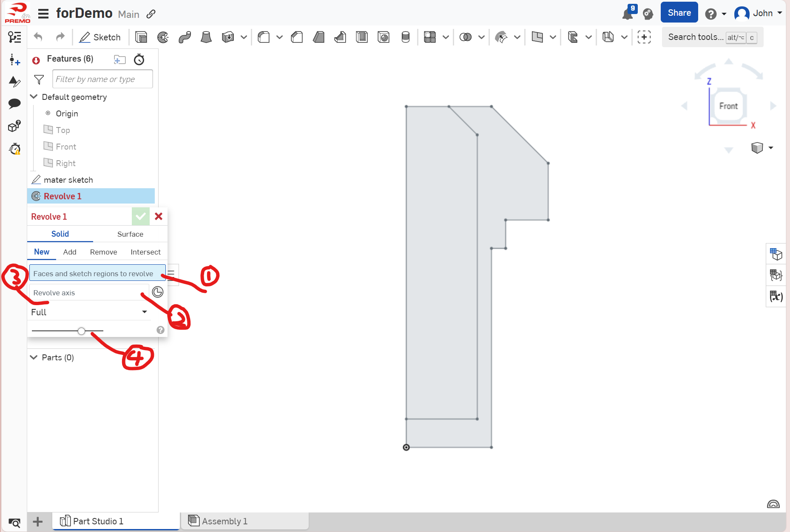
Task: Click the Sketch tool button
Action: pos(100,37)
